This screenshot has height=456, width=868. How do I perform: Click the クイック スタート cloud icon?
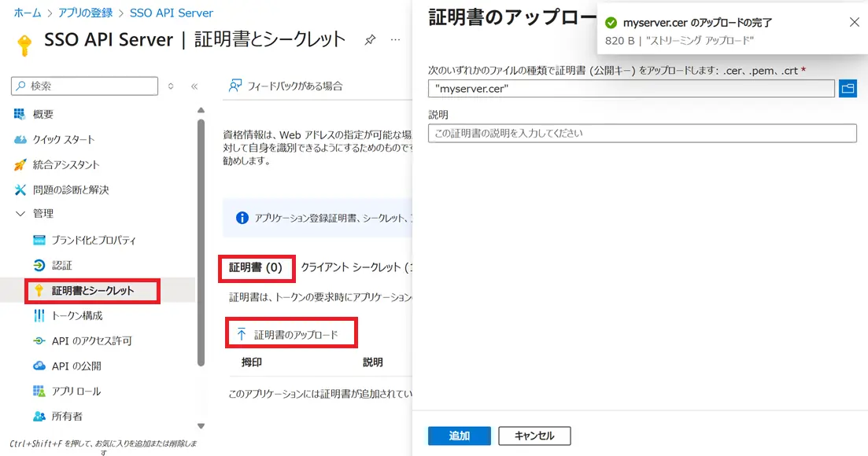tap(20, 139)
